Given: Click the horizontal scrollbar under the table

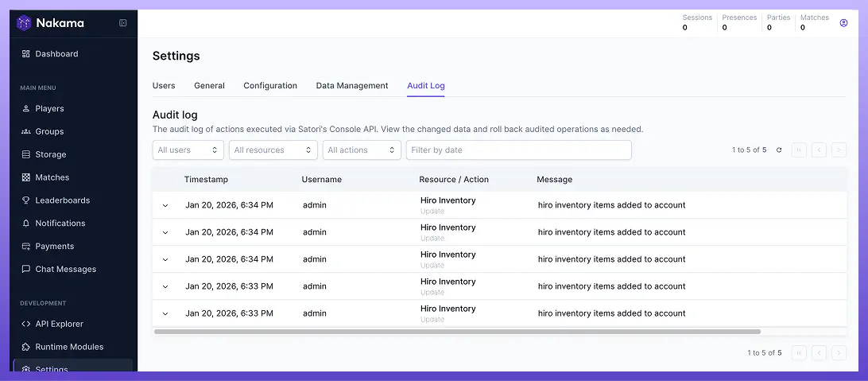Looking at the screenshot, I should tap(457, 332).
